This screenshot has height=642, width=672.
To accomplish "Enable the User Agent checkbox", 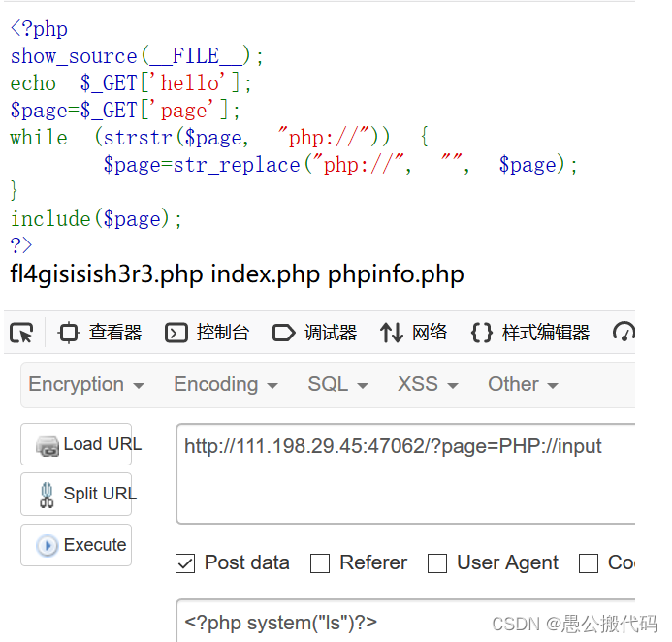I will pos(437,563).
